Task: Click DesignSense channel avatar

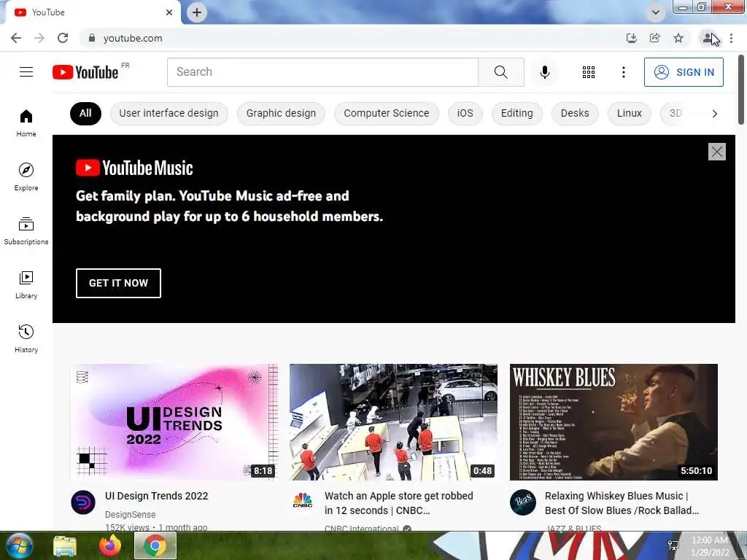Action: [x=83, y=502]
